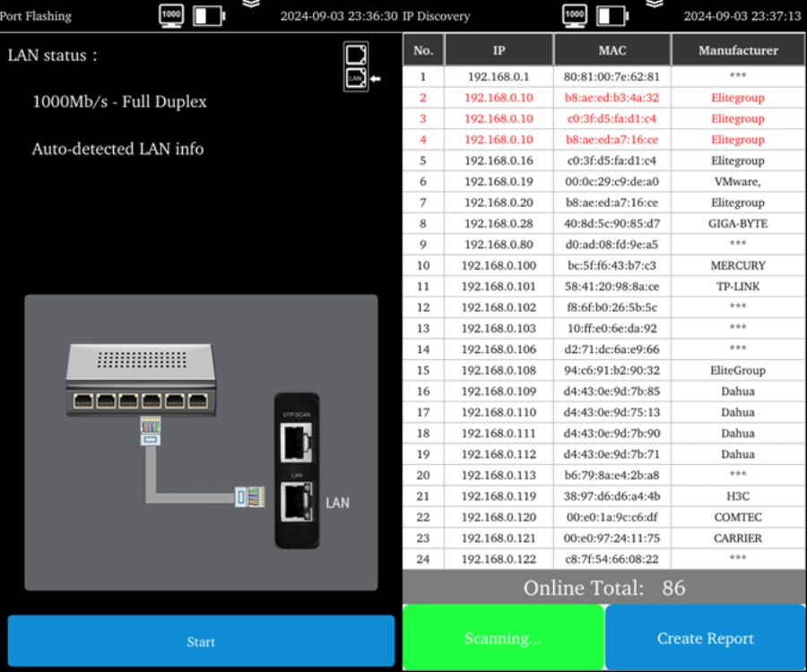Select the red conflict row number 2
This screenshot has height=672, width=807.
pos(603,98)
